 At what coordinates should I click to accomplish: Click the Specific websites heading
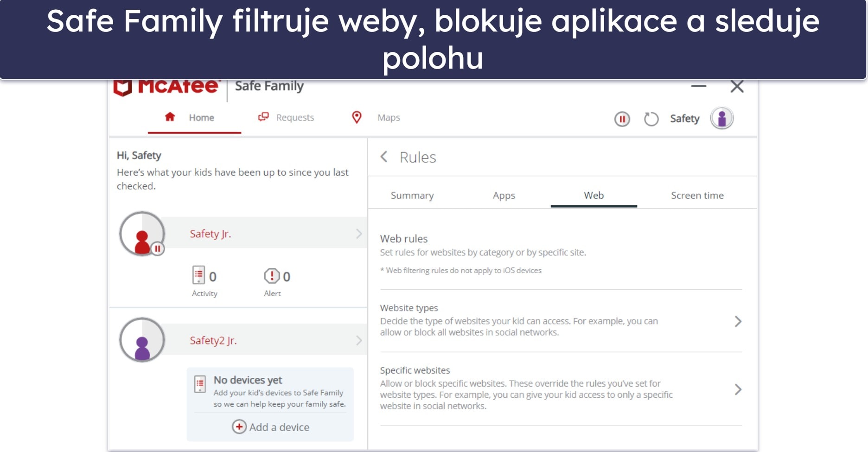(x=415, y=370)
